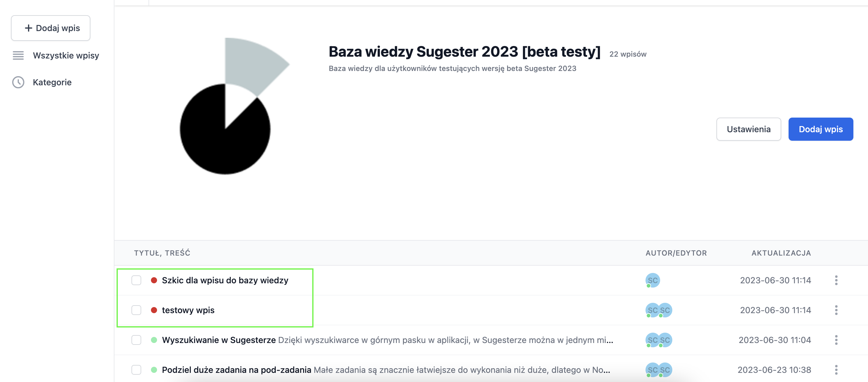
Task: Click the plus icon in sidebar Dodaj wpis
Action: pyautogui.click(x=29, y=28)
